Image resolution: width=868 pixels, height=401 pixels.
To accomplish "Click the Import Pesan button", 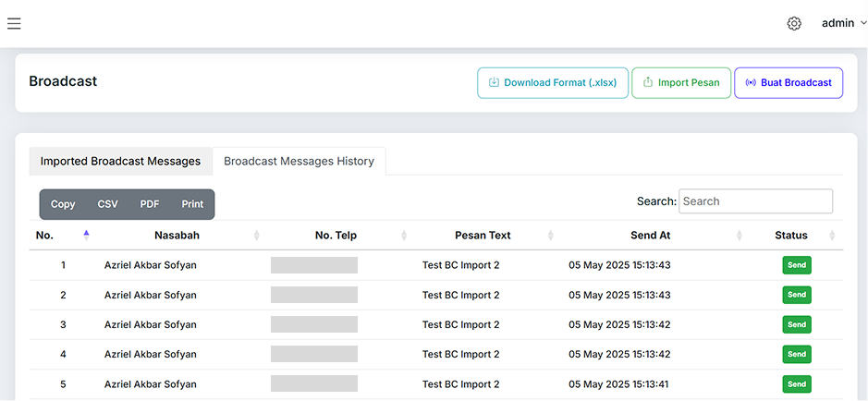I will point(681,83).
